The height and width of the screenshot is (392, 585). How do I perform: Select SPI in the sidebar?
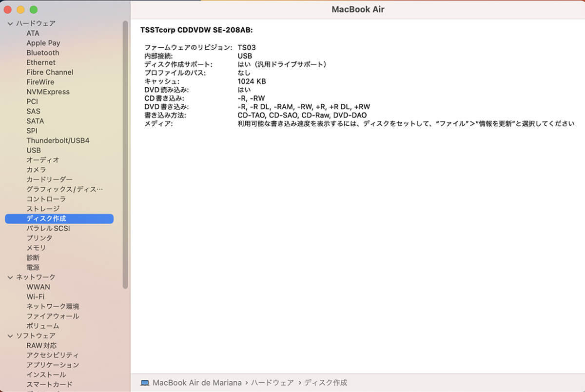[32, 131]
